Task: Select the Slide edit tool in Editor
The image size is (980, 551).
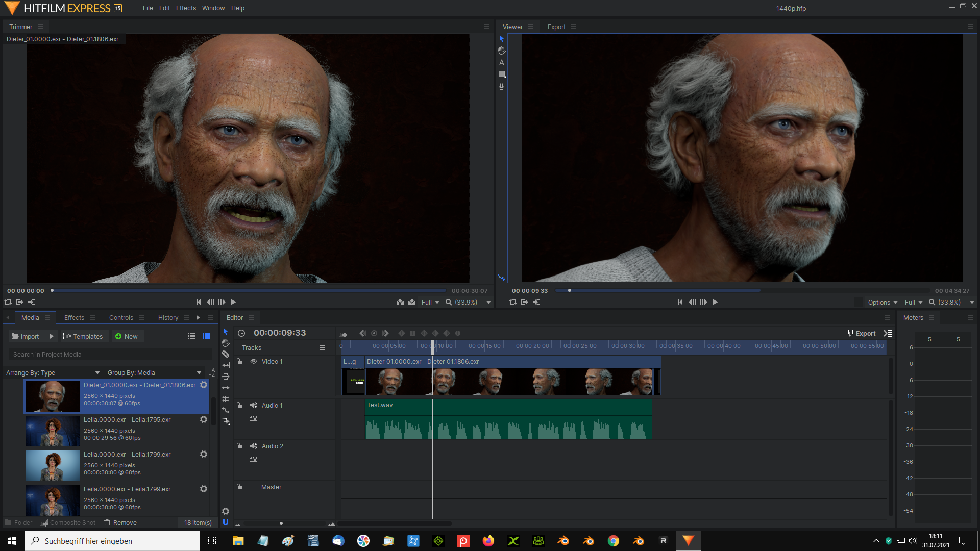Action: pos(226,377)
